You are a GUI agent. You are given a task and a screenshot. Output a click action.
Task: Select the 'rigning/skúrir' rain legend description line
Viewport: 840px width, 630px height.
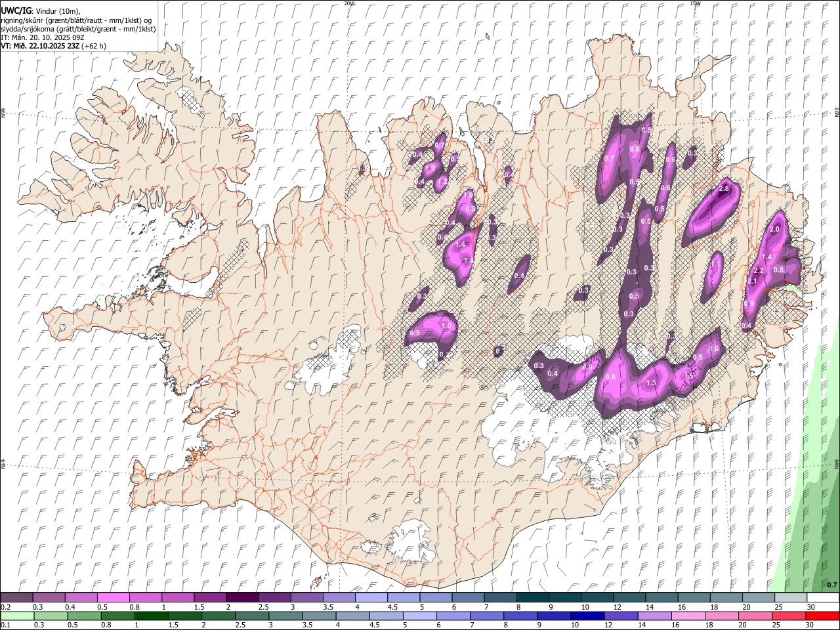coord(77,20)
